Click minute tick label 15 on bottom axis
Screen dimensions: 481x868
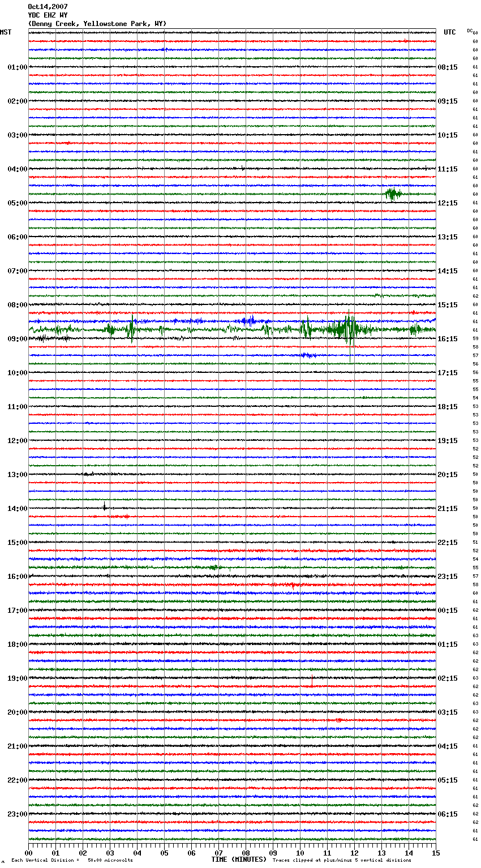[436, 853]
